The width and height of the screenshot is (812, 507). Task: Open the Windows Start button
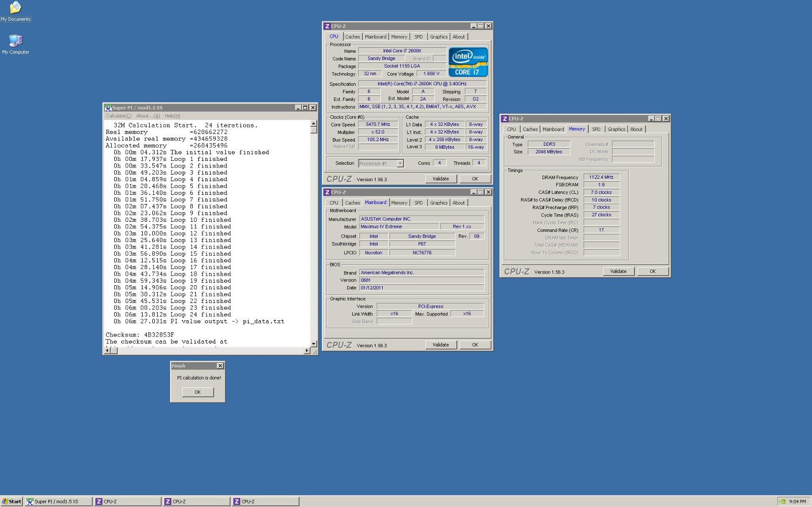[12, 501]
